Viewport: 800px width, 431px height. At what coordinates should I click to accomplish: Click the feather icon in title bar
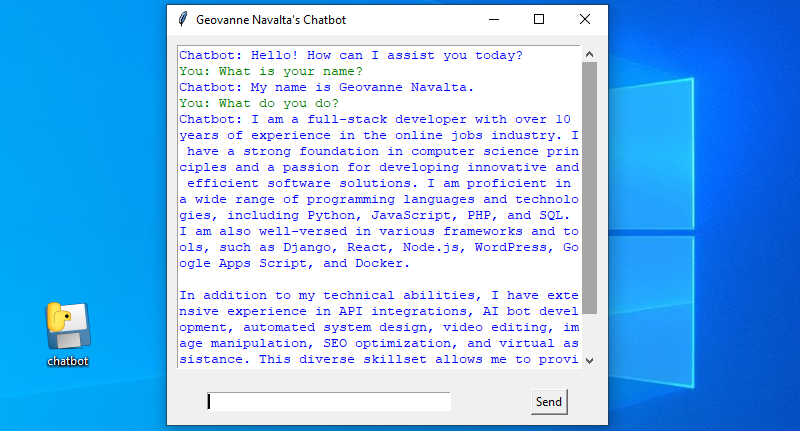point(182,19)
